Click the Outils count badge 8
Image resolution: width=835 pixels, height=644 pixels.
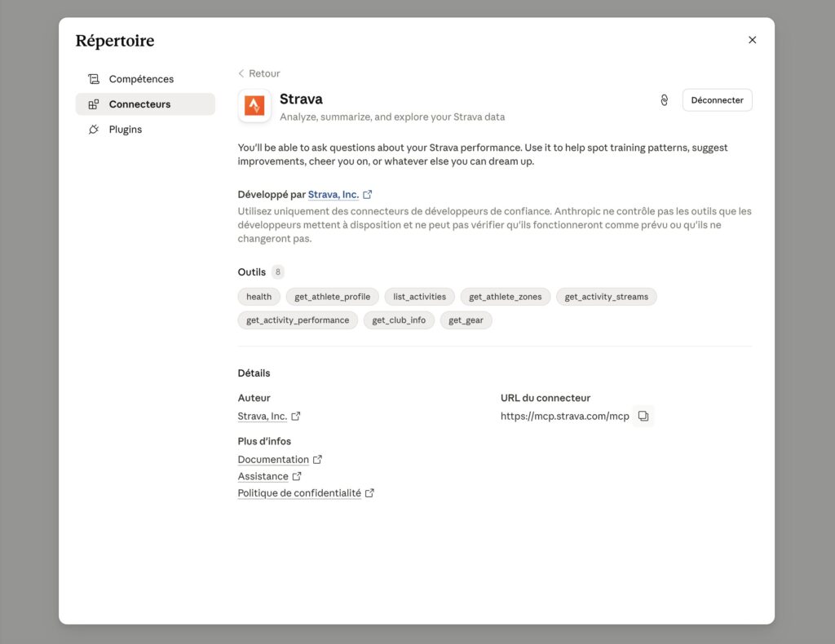pyautogui.click(x=277, y=272)
